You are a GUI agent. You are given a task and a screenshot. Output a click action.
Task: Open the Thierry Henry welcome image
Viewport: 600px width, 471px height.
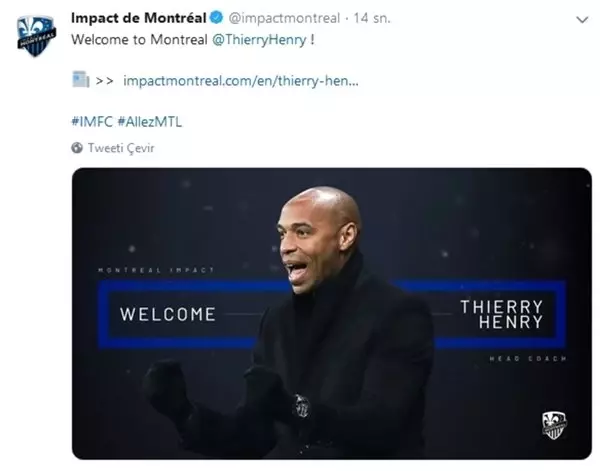[332, 313]
